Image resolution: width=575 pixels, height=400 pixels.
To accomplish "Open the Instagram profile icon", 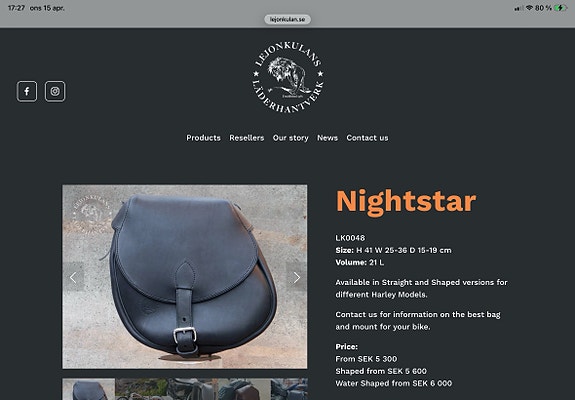I will pos(55,91).
